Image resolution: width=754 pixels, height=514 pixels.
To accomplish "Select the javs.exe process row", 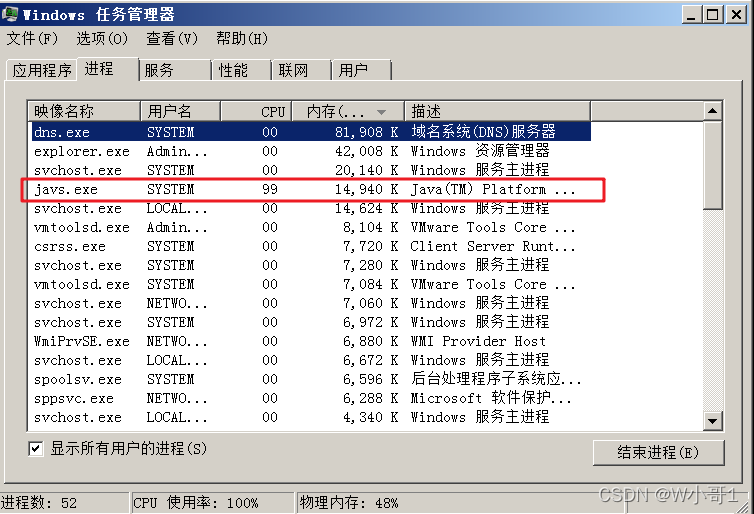I will point(311,189).
